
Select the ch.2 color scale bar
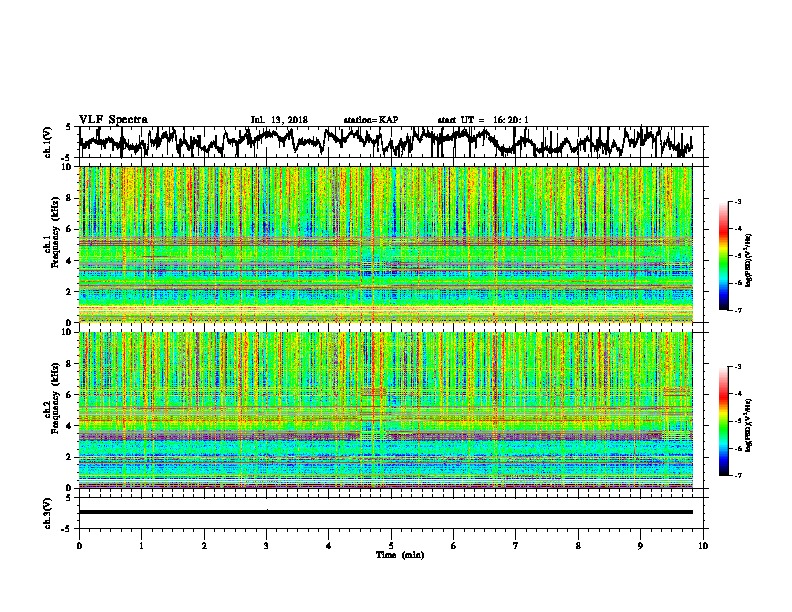tap(723, 421)
